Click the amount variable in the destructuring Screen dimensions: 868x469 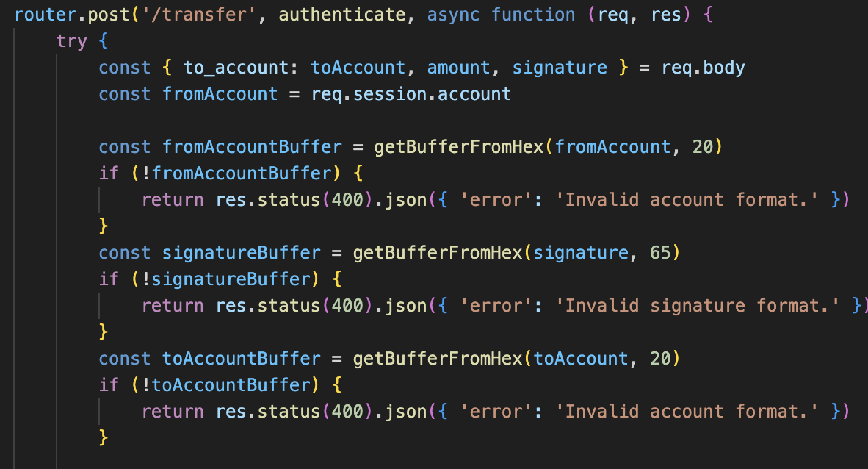(458, 68)
